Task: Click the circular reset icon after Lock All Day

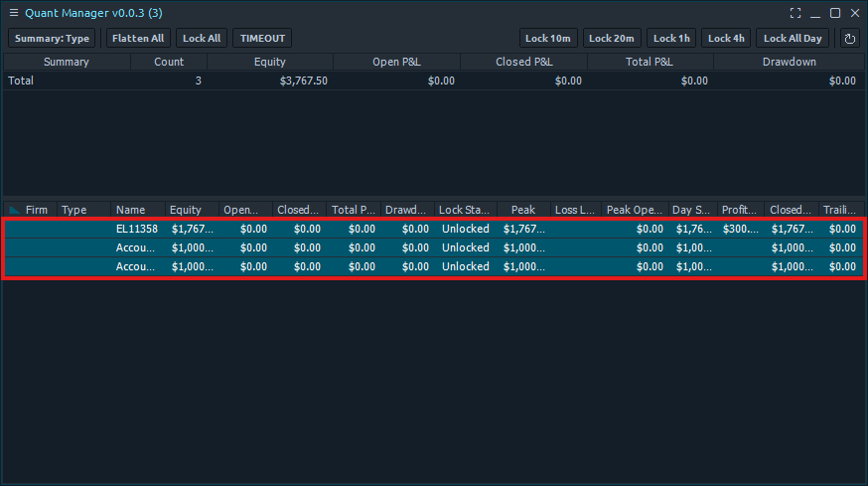Action: click(x=849, y=39)
